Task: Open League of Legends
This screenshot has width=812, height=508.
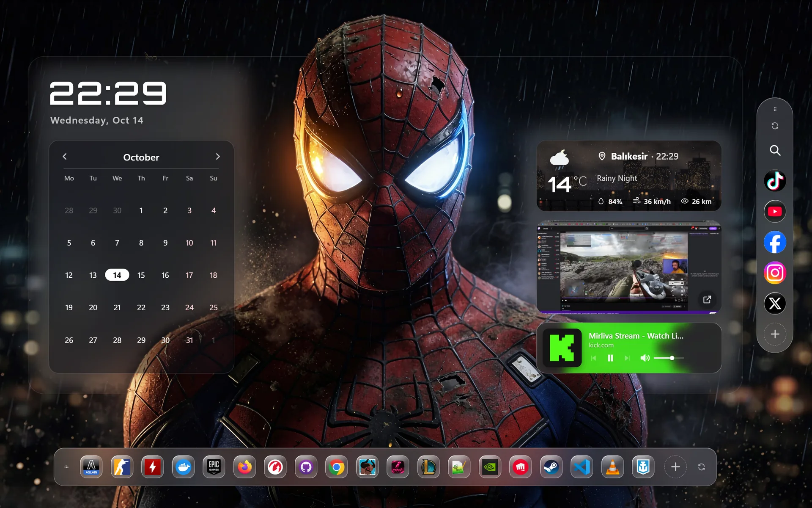Action: [429, 467]
